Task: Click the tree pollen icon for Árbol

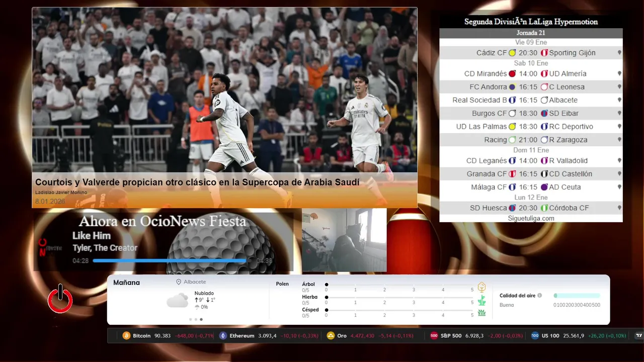Action: pos(481,287)
